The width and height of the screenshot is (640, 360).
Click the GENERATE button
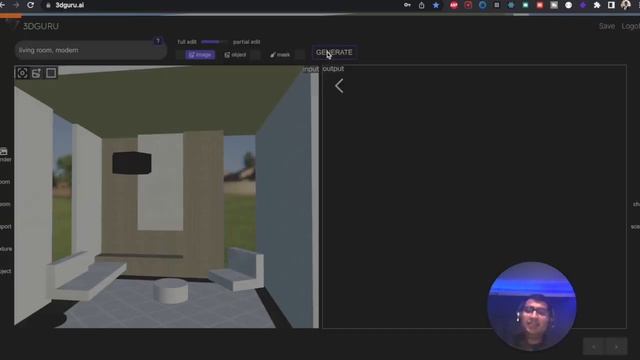coord(334,53)
